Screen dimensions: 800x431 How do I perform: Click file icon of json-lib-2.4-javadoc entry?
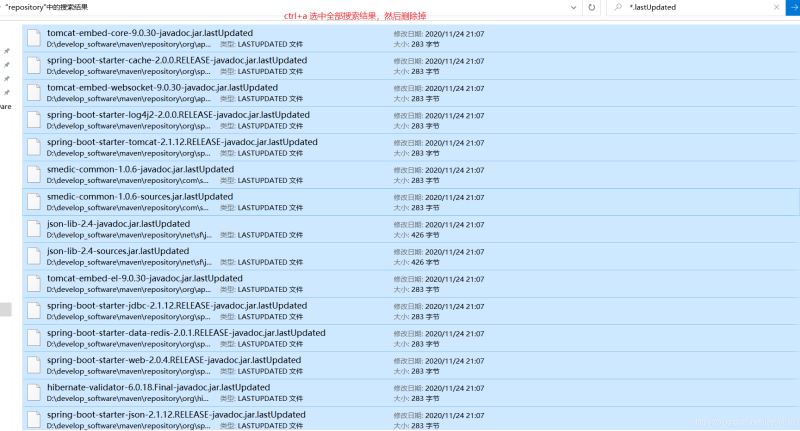[34, 229]
